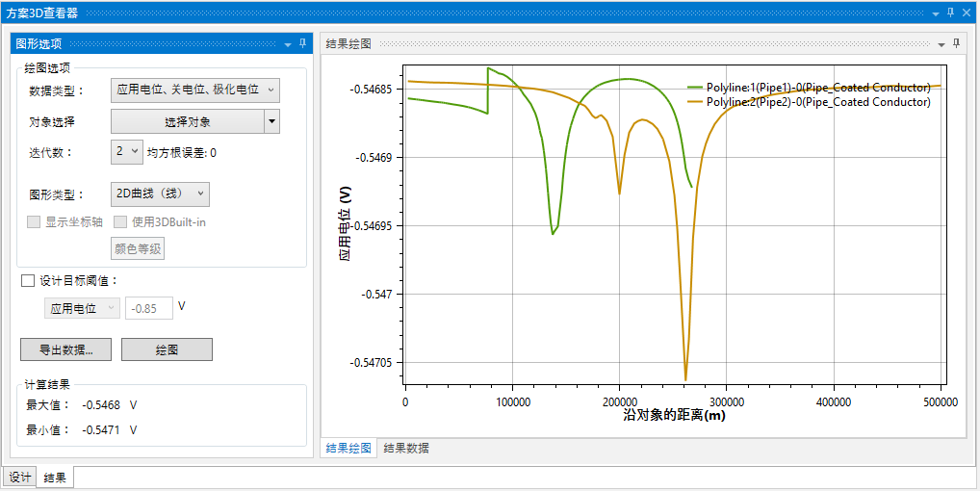Click the green Polyline:1 legend line
Screen dimensions: 980x491
click(695, 88)
